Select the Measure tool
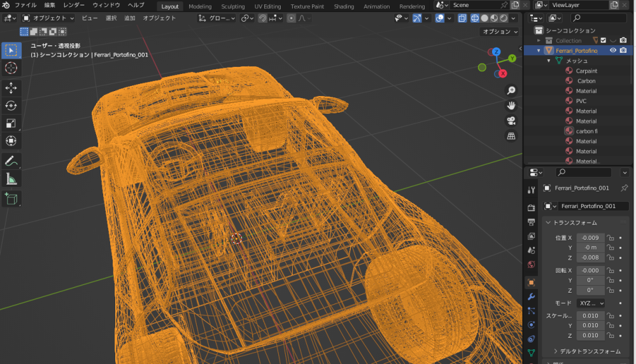This screenshot has height=364, width=636. tap(11, 179)
